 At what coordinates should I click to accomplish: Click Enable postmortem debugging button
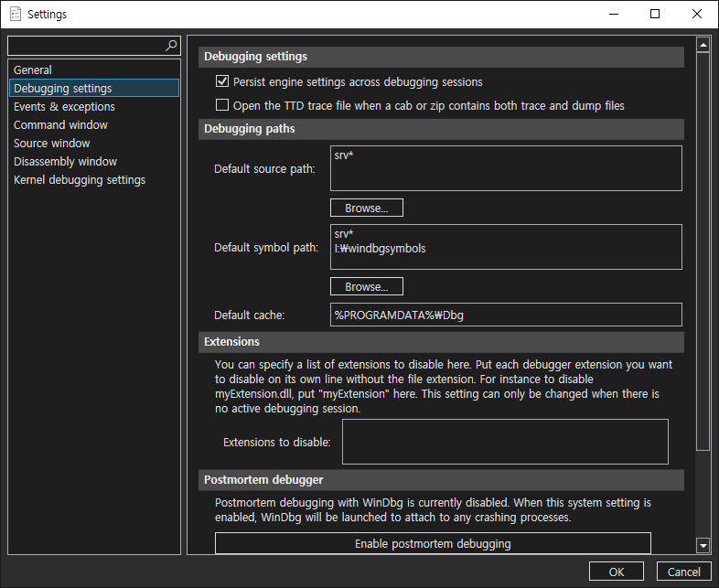(433, 543)
